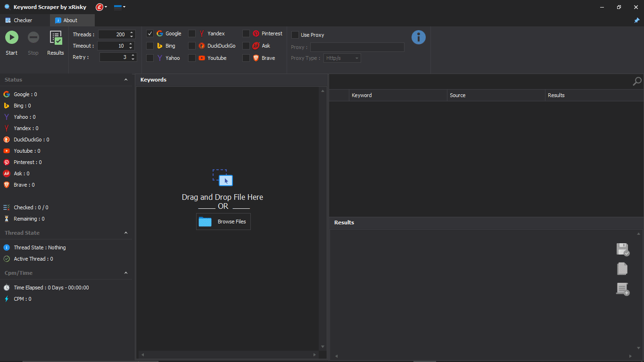Viewport: 644px width, 362px height.
Task: Click the red logo icon in title bar
Action: [99, 7]
